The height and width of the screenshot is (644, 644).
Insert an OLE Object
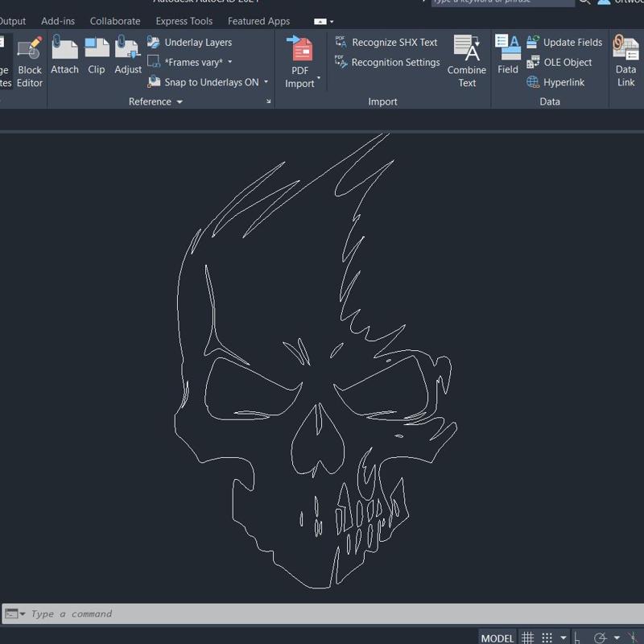pos(559,62)
